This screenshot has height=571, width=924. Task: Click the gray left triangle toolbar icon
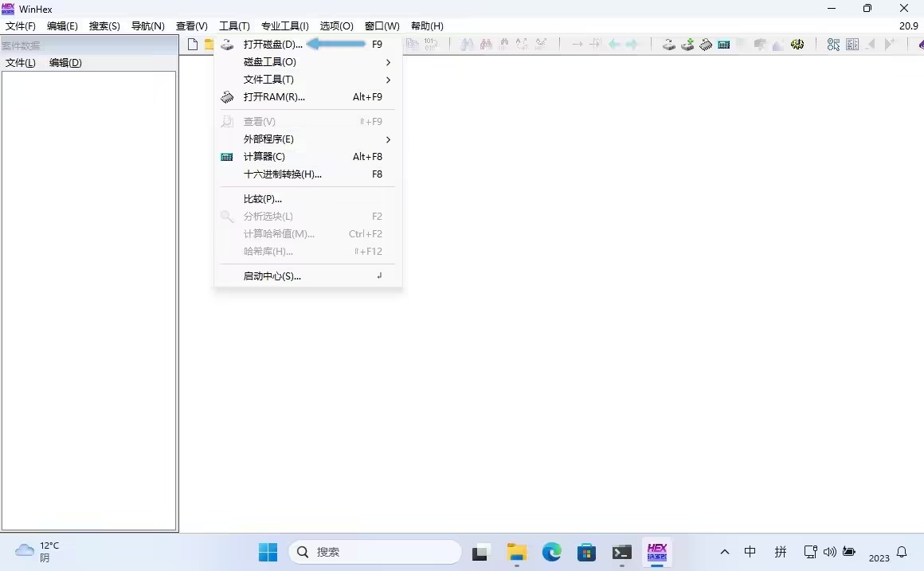tap(871, 44)
